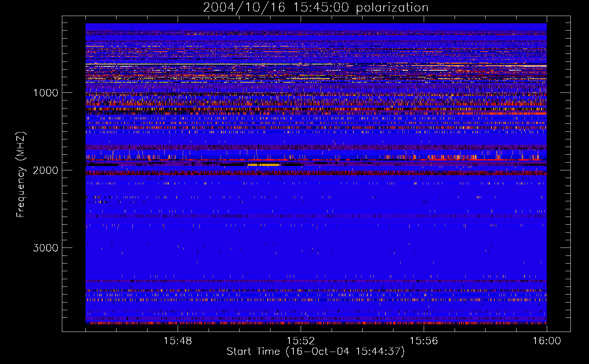Select the 'Frequency (MHZ)' axis label

(x=21, y=175)
